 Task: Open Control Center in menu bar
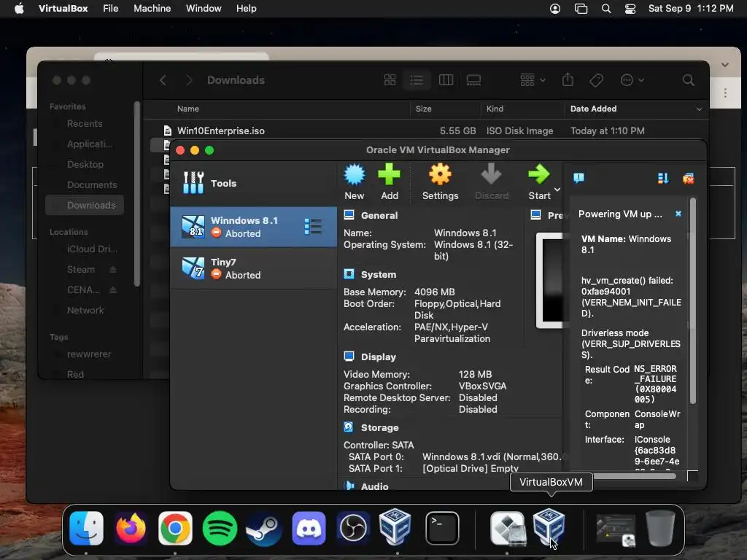tap(630, 9)
